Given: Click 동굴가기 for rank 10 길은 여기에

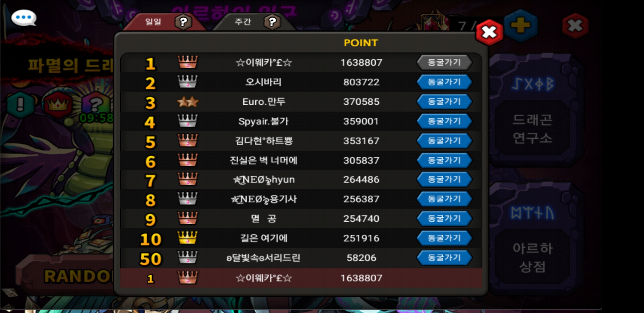Looking at the screenshot, I should [x=444, y=238].
